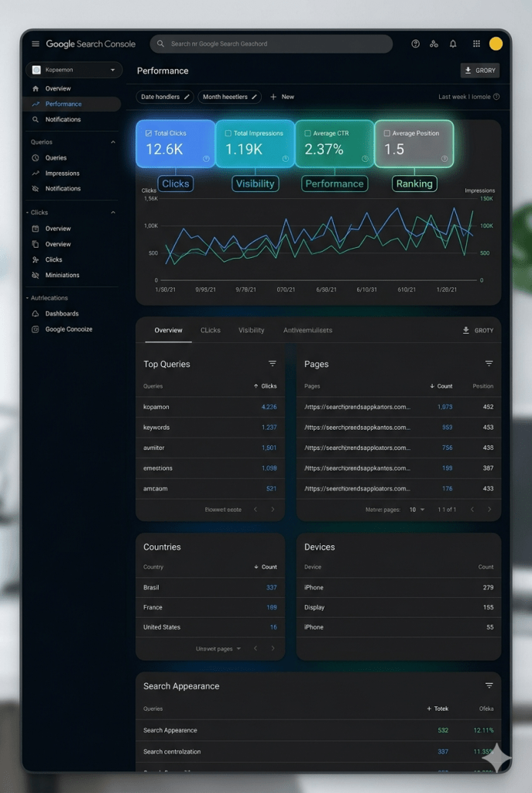Image resolution: width=532 pixels, height=793 pixels.
Task: Select the Overview tab
Action: [x=168, y=330]
